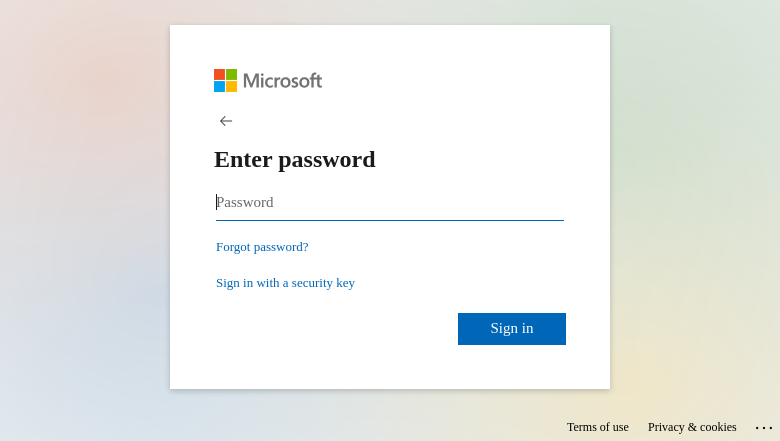Screen dimensions: 780x441
Task: Click the words security key in the link
Action: (x=323, y=283)
